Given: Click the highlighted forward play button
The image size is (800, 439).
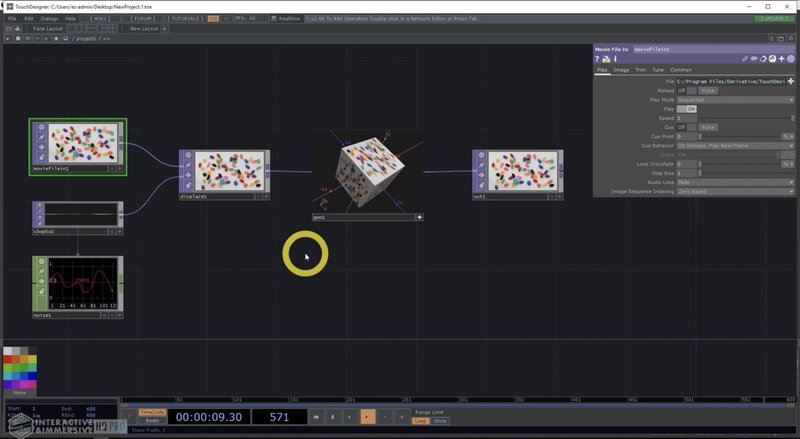Looking at the screenshot, I should (367, 417).
